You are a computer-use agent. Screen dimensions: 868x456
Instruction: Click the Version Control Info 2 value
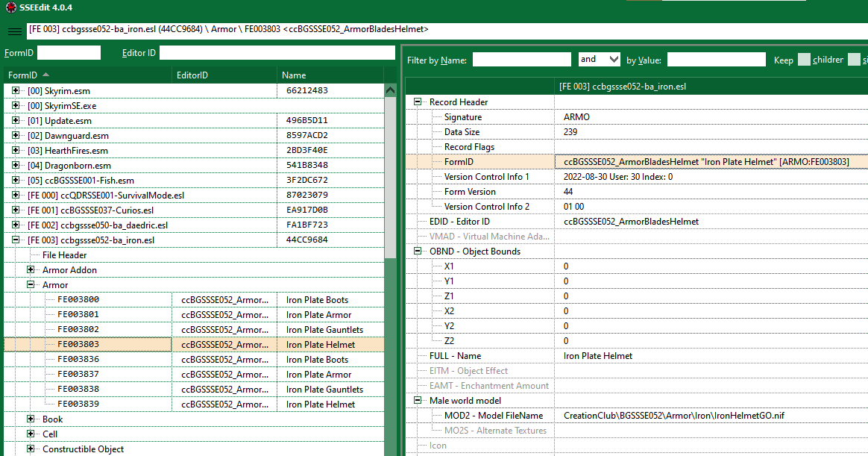(573, 207)
